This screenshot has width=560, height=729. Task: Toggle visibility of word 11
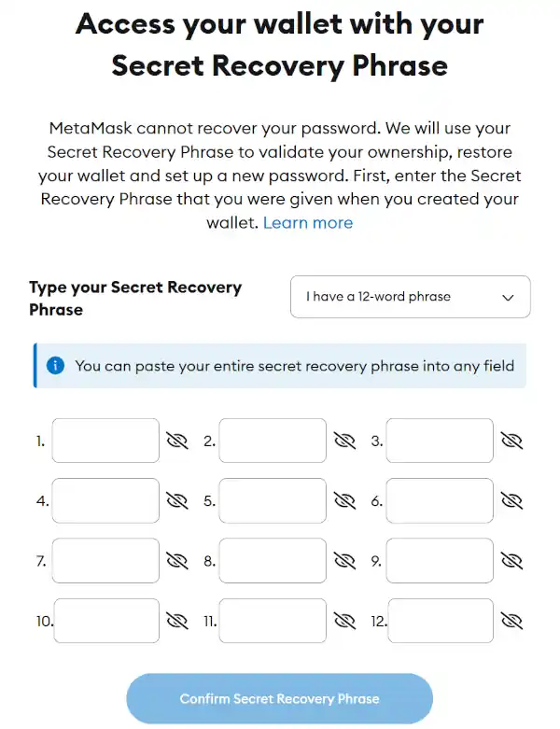(x=344, y=621)
